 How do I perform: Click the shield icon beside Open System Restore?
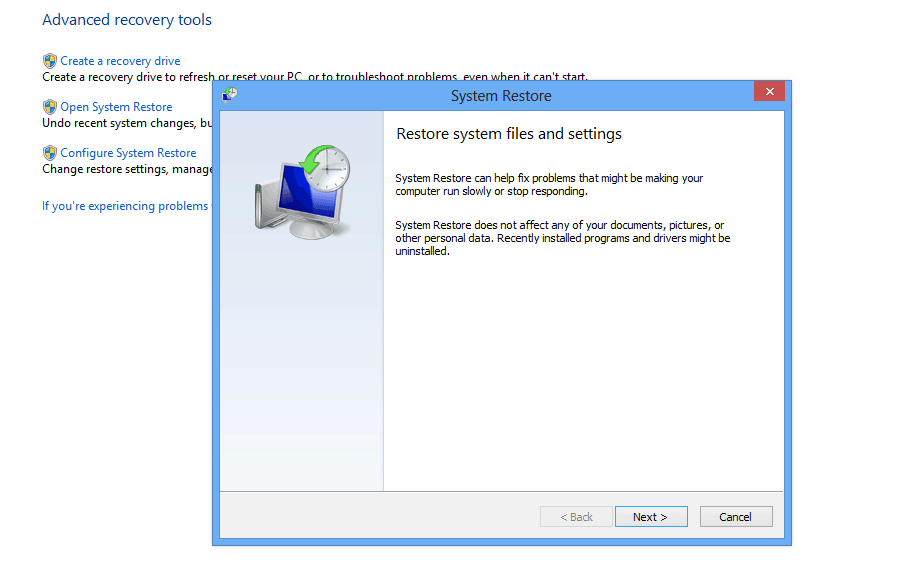coord(50,107)
